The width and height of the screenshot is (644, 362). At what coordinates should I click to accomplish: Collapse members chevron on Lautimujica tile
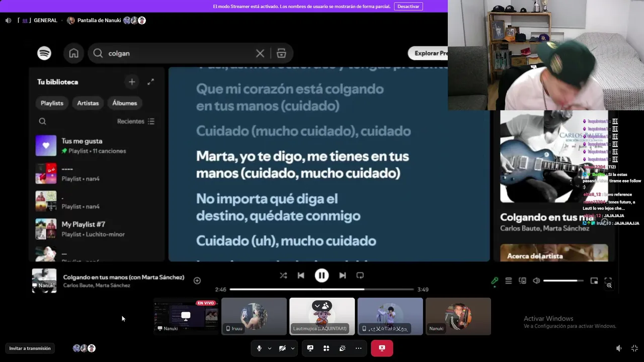pos(317,306)
